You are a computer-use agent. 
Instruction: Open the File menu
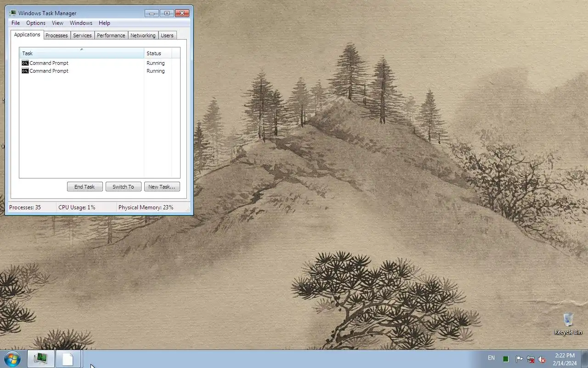pyautogui.click(x=15, y=23)
